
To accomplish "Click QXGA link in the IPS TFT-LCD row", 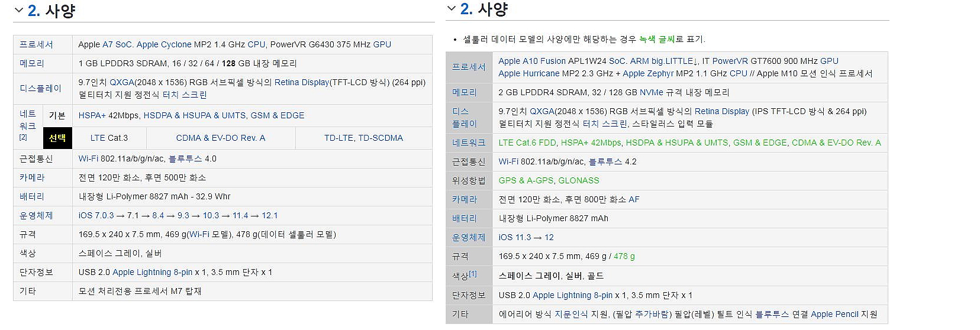I will (x=542, y=111).
